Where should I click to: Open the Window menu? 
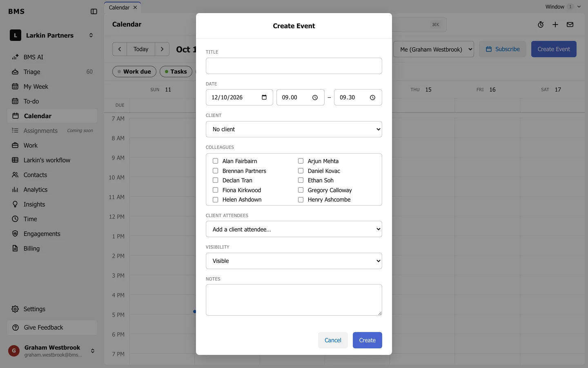pos(563,7)
